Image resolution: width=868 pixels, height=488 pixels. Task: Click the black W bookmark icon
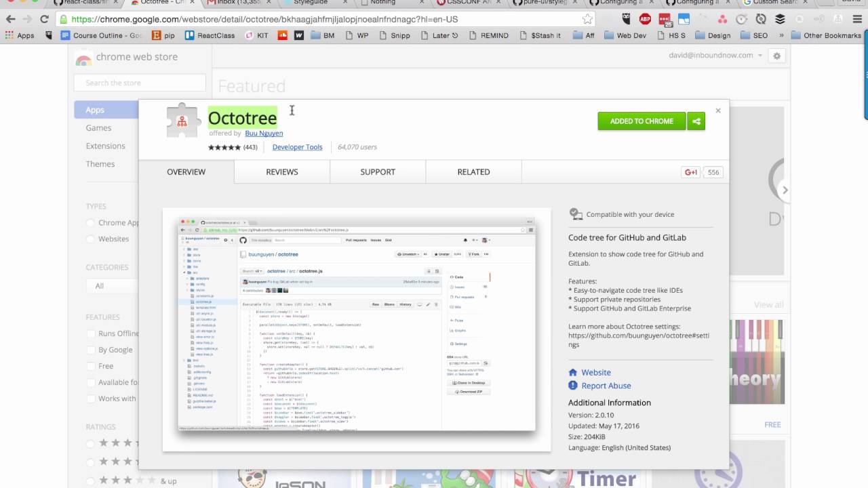click(x=298, y=35)
